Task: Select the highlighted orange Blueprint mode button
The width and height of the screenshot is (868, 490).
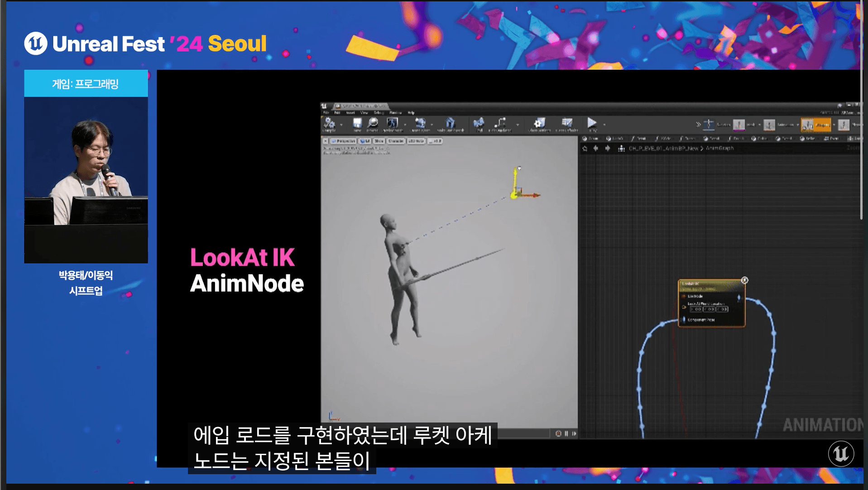Action: (x=815, y=125)
